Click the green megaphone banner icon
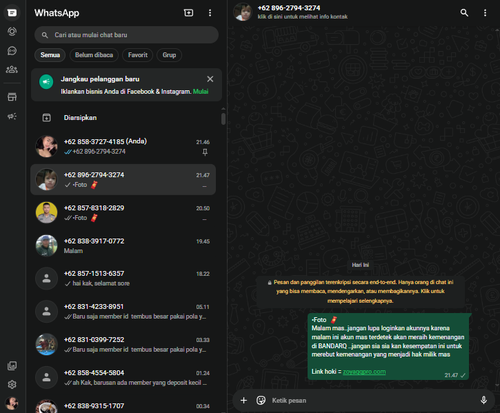 (46, 82)
